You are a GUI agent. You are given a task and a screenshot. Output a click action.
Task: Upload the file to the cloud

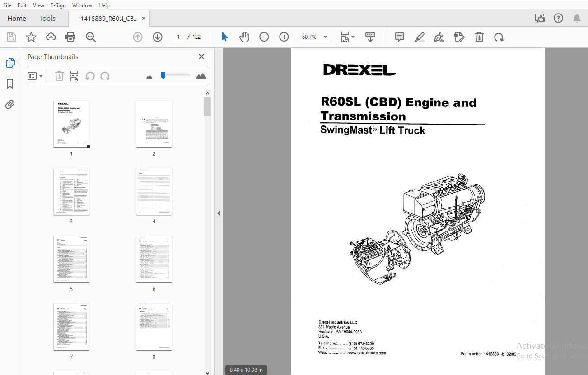click(51, 37)
